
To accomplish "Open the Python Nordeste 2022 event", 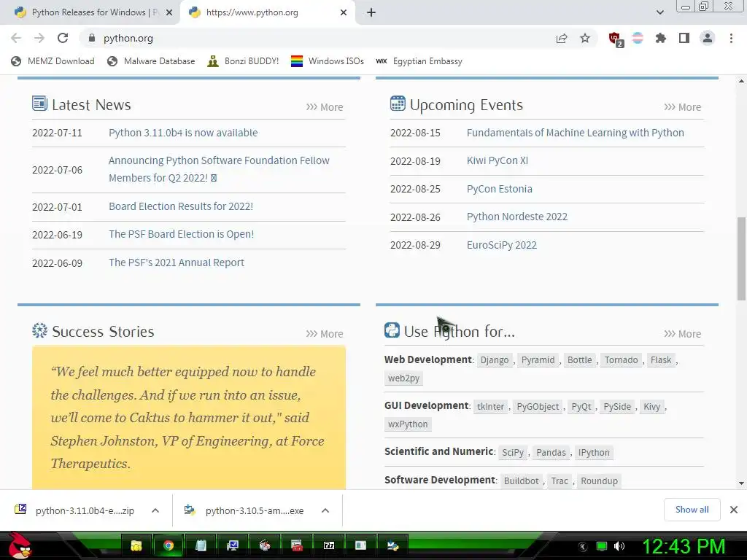I will coord(517,217).
